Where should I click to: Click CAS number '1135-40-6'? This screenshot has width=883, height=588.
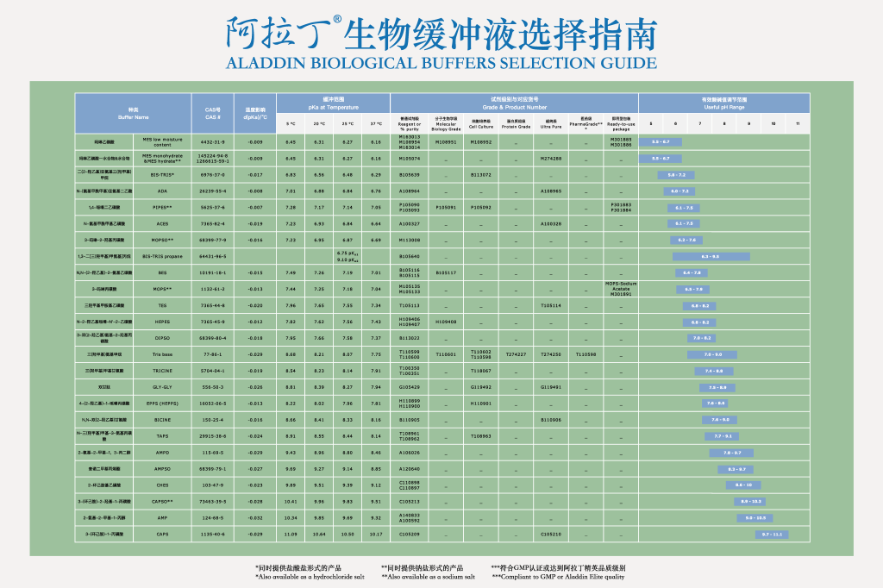(212, 534)
